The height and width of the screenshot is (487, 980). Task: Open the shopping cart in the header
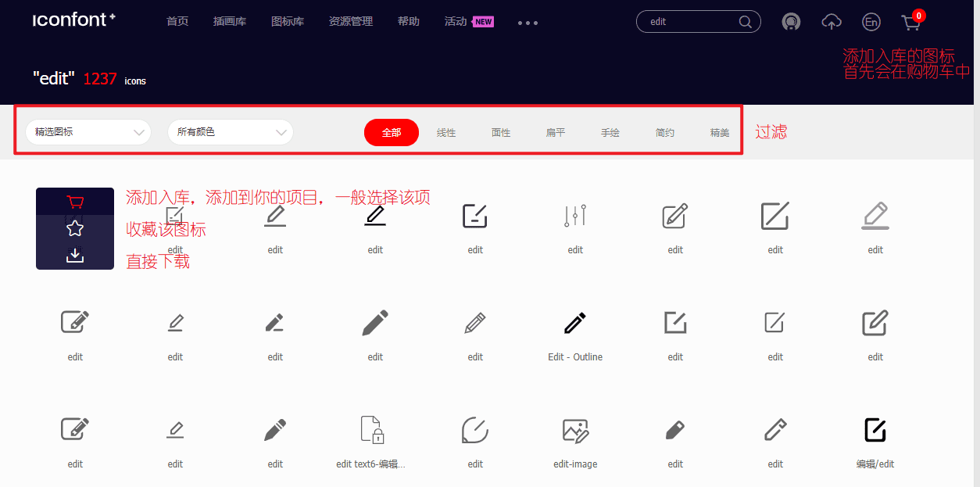(911, 22)
